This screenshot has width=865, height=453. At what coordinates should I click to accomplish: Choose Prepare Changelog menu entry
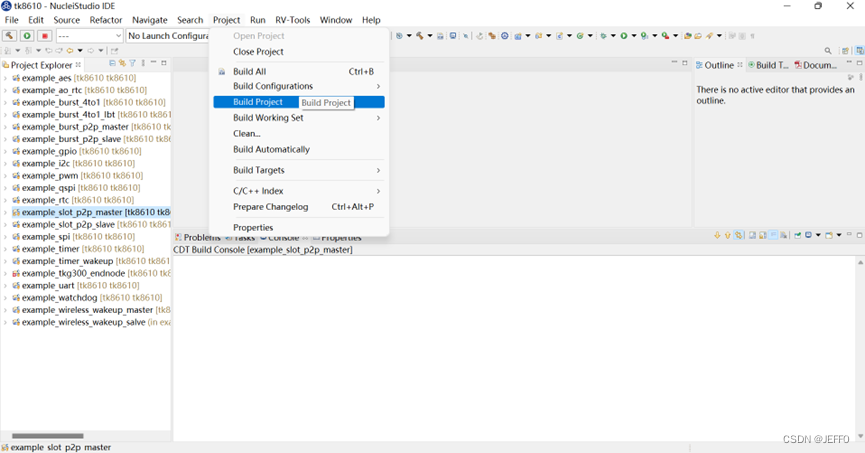(299, 207)
